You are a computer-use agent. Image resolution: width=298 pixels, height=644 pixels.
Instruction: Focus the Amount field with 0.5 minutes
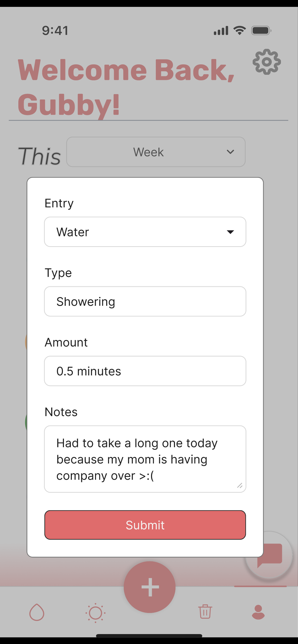tap(145, 371)
